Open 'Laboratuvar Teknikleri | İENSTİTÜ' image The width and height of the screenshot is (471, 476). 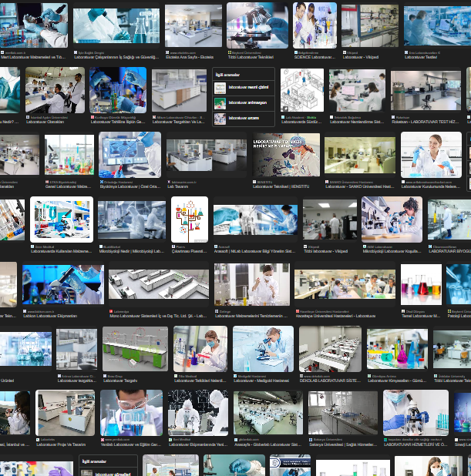pos(286,155)
